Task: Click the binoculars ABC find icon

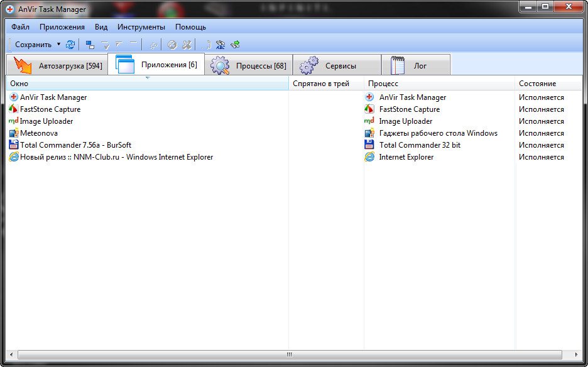Action: point(220,45)
